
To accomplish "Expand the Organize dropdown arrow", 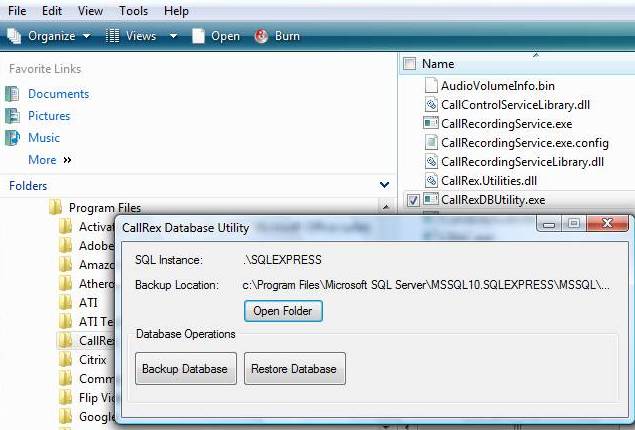I will 87,36.
